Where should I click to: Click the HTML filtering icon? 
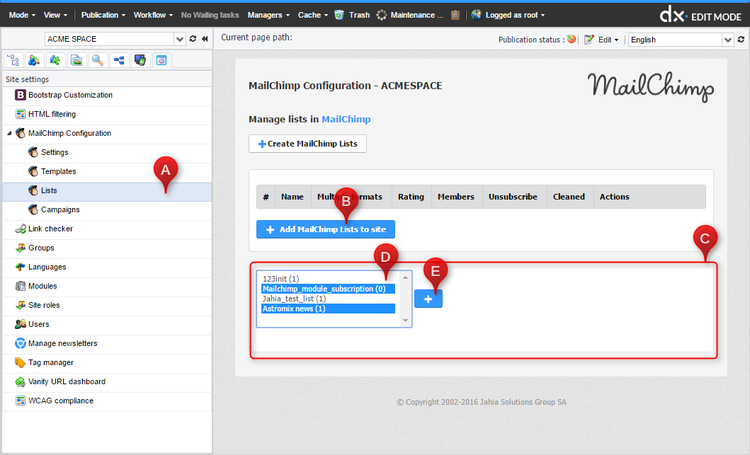(x=20, y=114)
